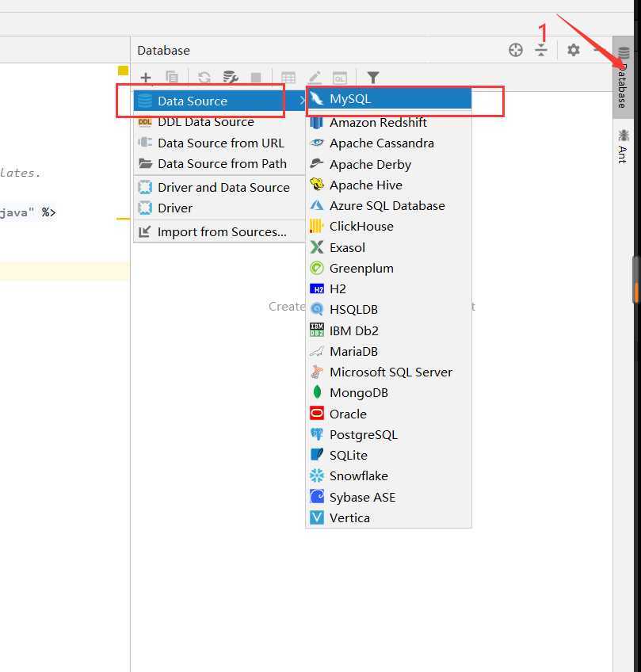Choose HSQLDB data source
The width and height of the screenshot is (641, 672).
pyautogui.click(x=388, y=309)
